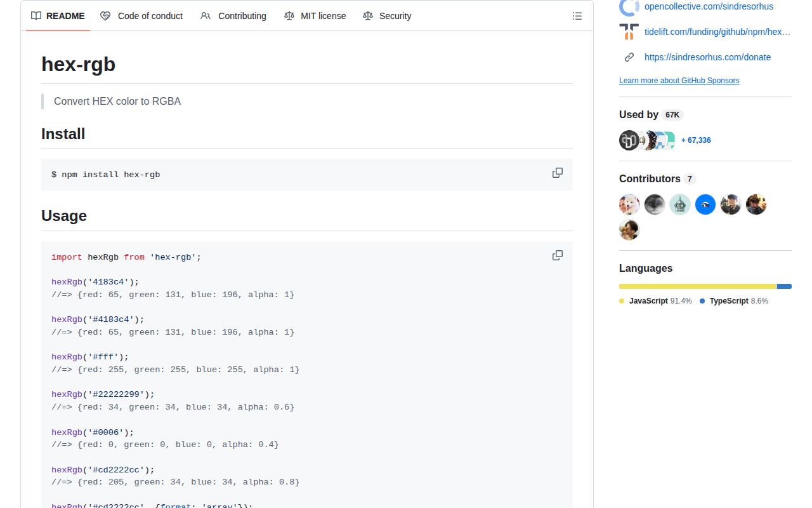Click the scale icon beside Security

click(368, 16)
